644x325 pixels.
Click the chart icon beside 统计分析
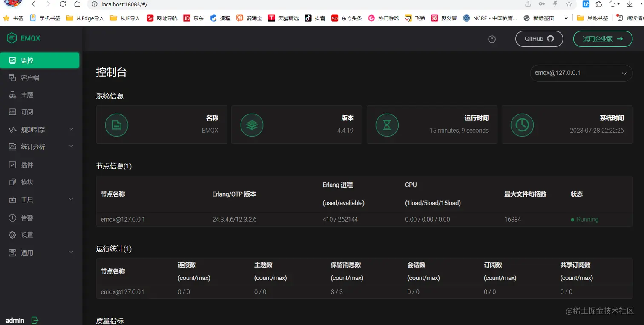[12, 146]
